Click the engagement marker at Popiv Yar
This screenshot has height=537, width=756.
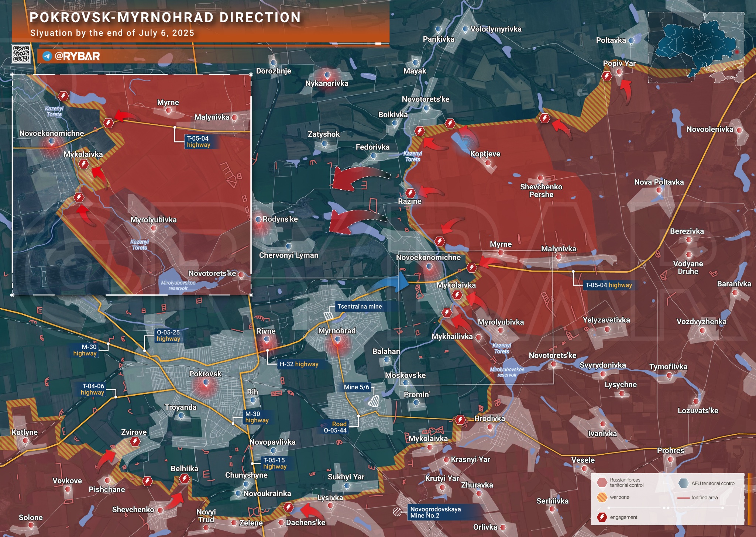point(606,76)
